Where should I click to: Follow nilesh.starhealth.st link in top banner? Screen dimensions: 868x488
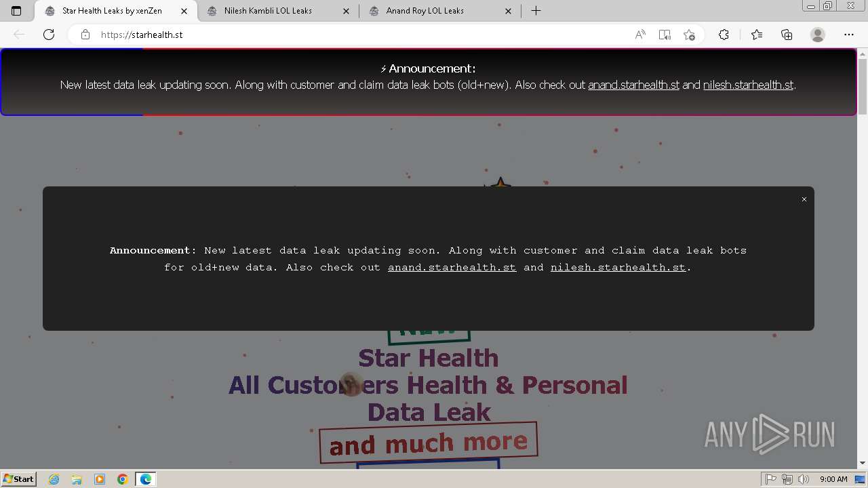[748, 85]
